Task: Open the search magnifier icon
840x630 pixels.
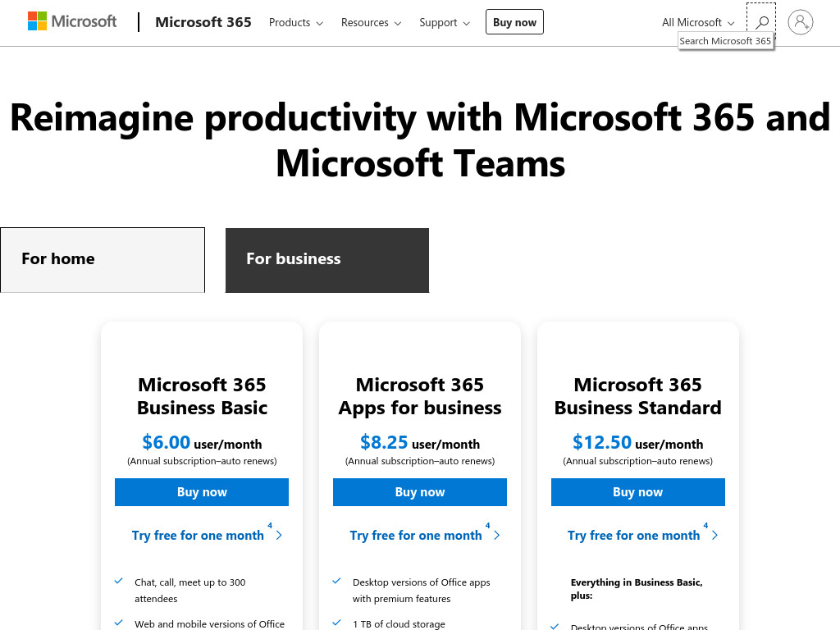Action: (x=761, y=22)
